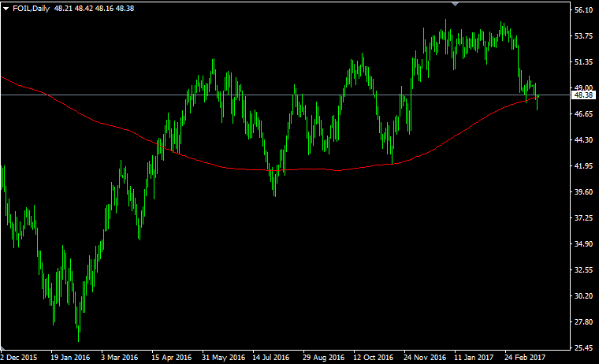
Task: Click the 24 Feb 2017 date label
Action: click(x=525, y=358)
